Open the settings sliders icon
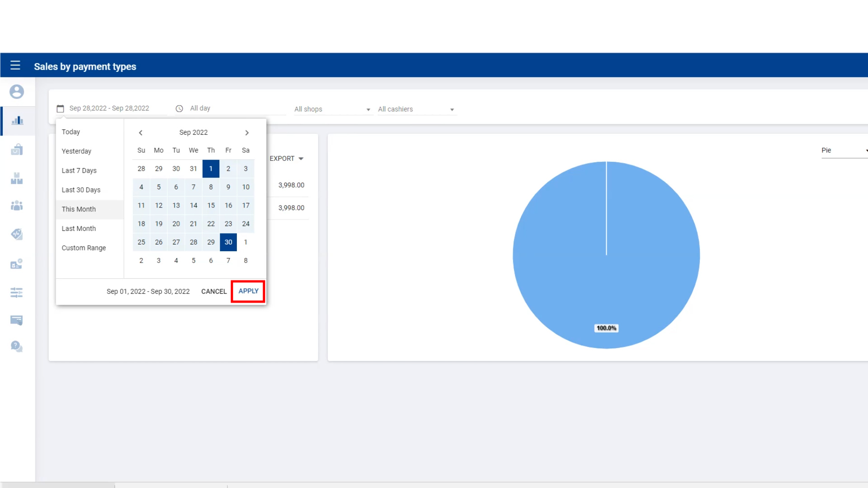 click(17, 292)
